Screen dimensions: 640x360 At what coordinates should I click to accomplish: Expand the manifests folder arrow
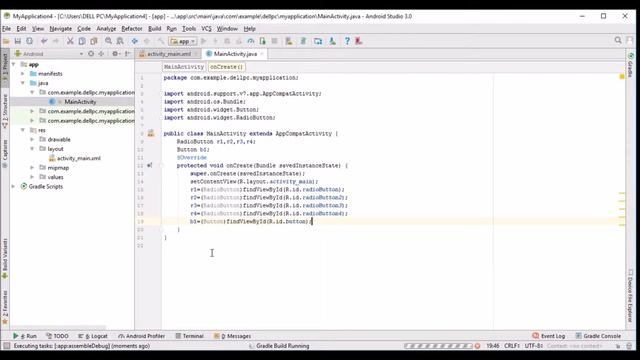23,74
